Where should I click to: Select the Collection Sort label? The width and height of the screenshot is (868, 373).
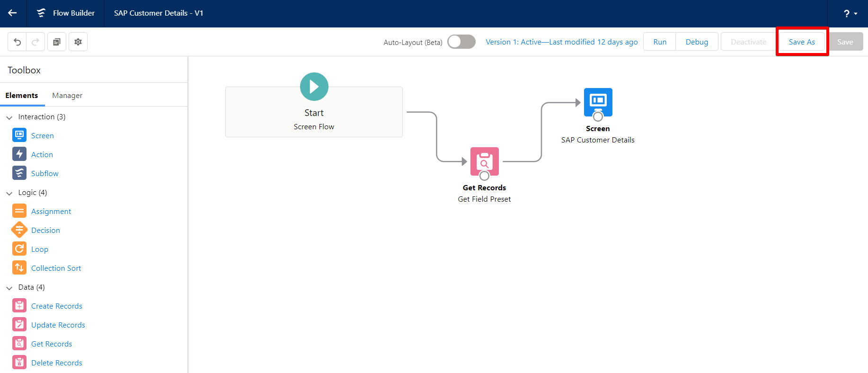(x=56, y=268)
